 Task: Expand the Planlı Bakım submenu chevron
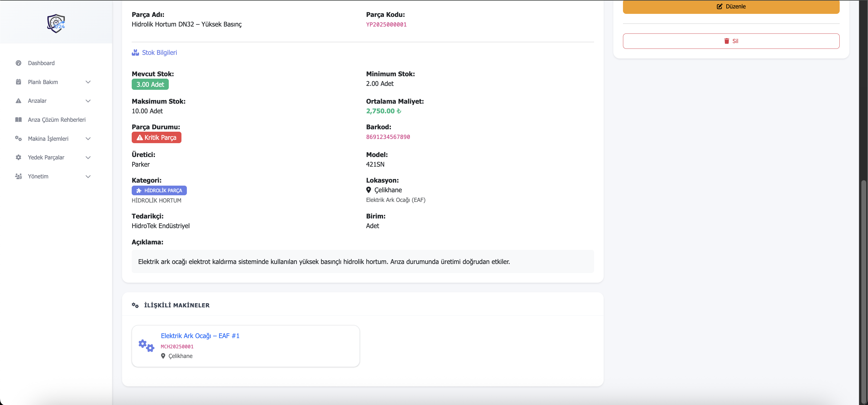point(88,82)
